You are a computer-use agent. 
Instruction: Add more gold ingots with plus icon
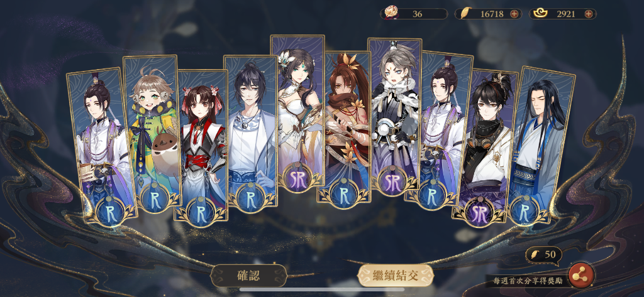(589, 14)
